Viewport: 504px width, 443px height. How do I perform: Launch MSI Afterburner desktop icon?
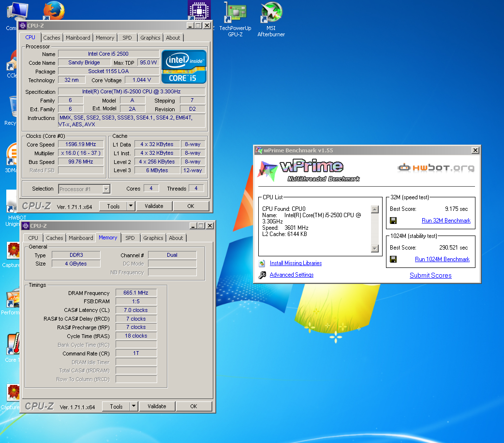[x=271, y=19]
